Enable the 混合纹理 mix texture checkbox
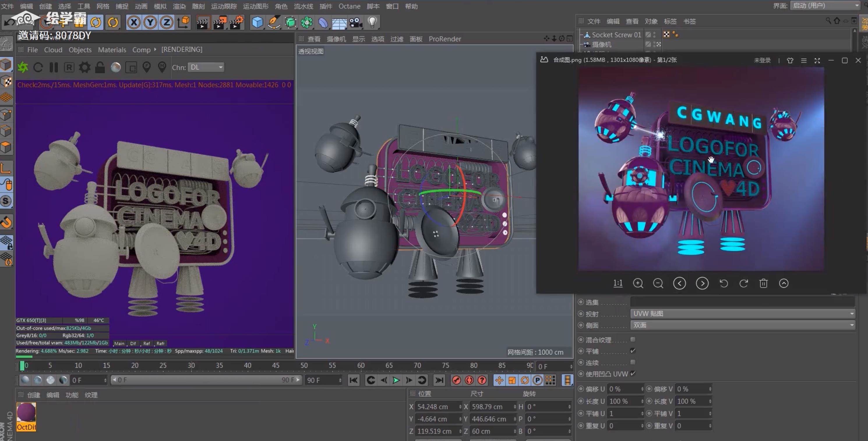 point(633,339)
